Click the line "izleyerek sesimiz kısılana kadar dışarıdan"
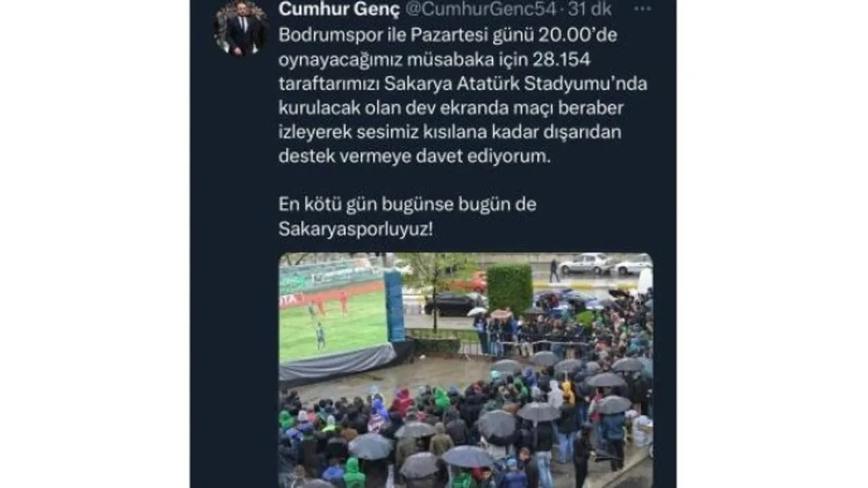 tap(450, 132)
